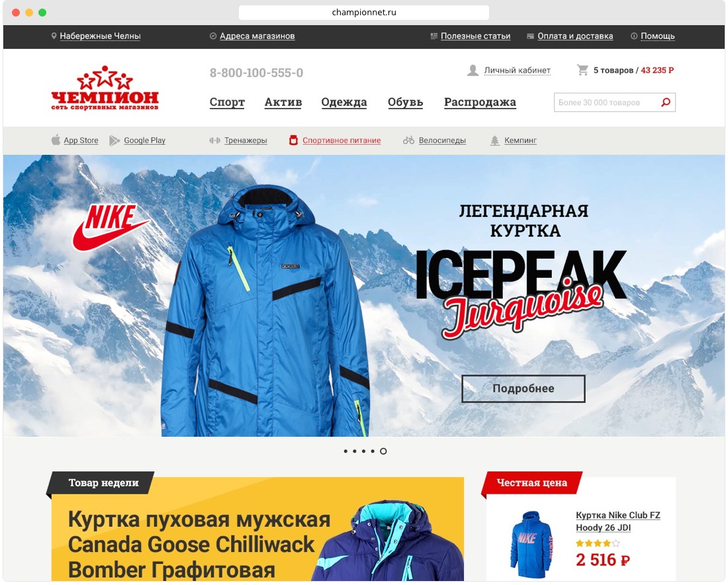The width and height of the screenshot is (728, 585).
Task: Click the Подробнее banner button
Action: pos(523,388)
